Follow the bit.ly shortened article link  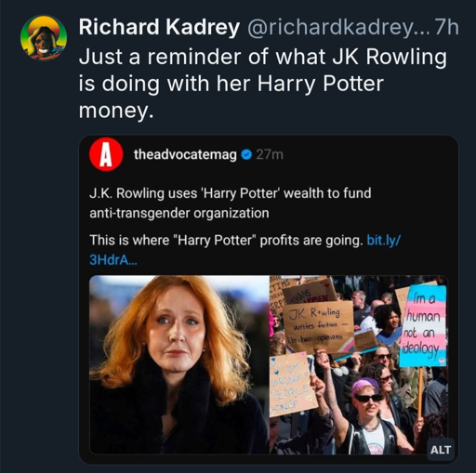point(384,240)
